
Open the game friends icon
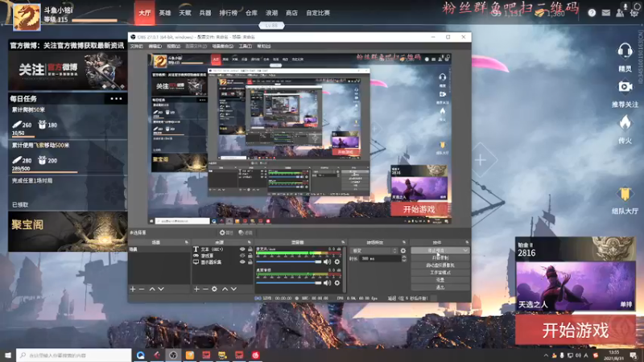620,13
